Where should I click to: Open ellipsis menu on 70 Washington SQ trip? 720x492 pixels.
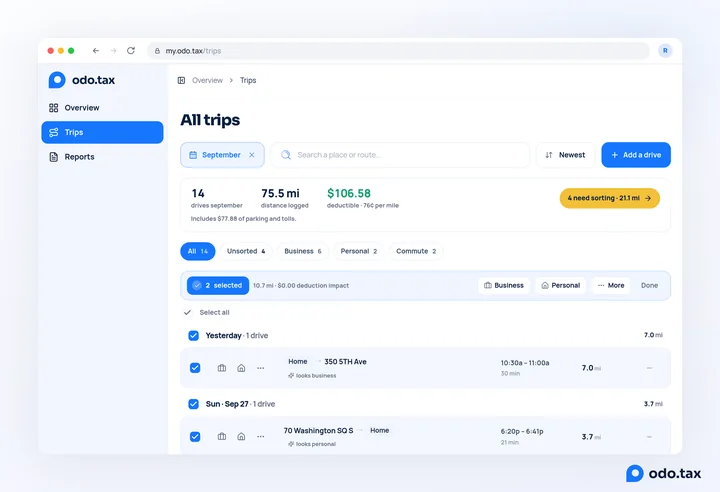(260, 436)
